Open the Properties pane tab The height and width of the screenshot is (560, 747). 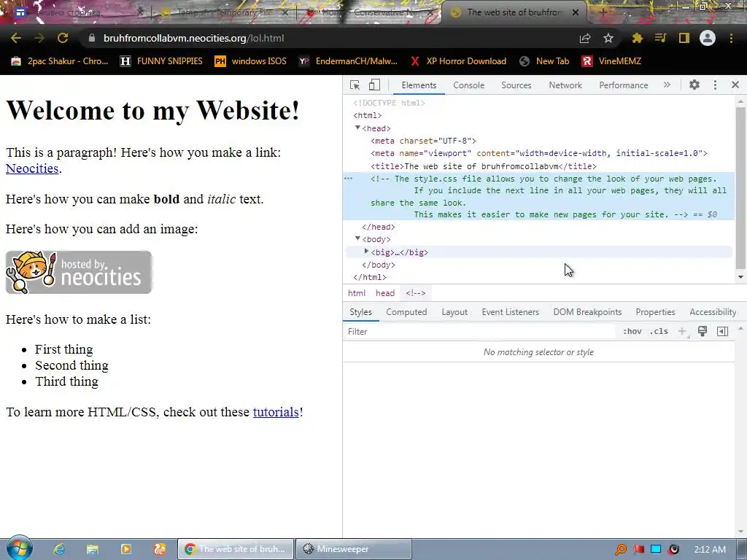tap(655, 312)
